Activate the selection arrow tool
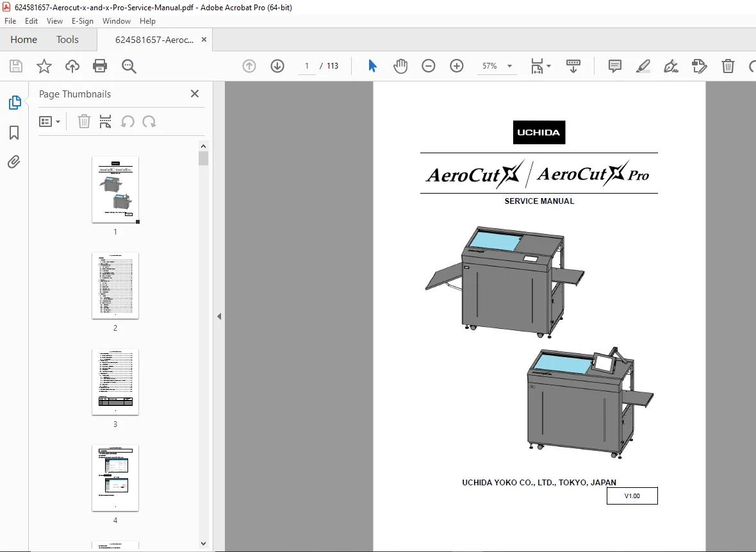 372,66
